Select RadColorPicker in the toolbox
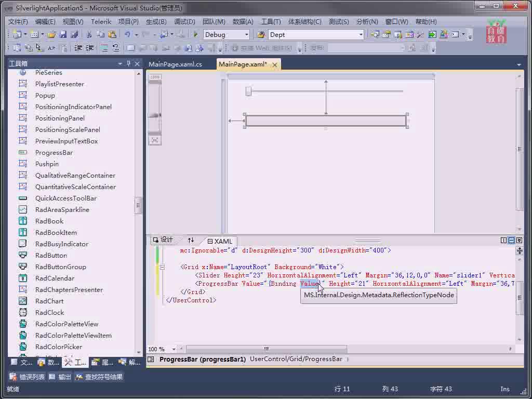This screenshot has height=399, width=532. [x=59, y=347]
